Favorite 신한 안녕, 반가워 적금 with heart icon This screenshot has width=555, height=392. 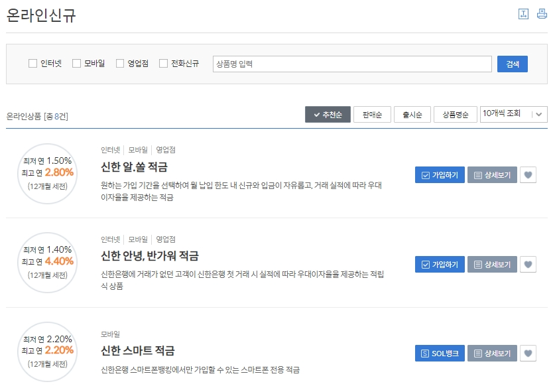click(528, 265)
